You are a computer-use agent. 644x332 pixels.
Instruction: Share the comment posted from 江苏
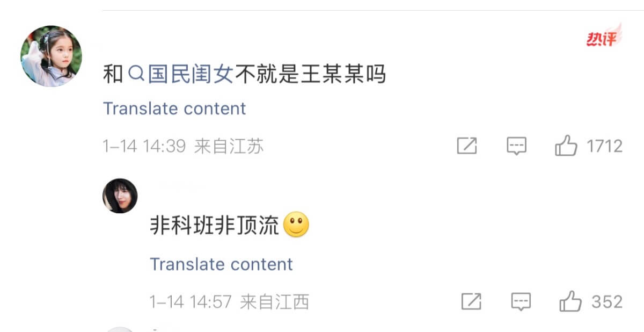pyautogui.click(x=466, y=146)
